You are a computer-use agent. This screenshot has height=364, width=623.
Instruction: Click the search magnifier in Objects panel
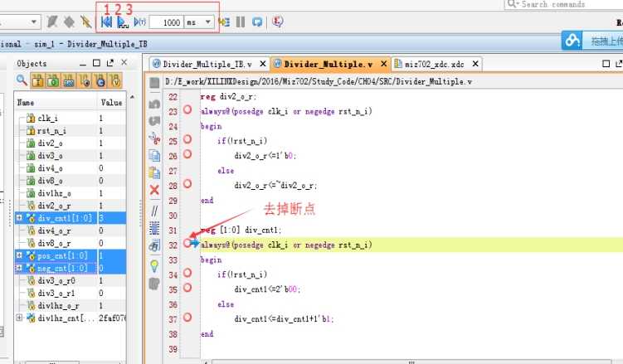tap(22, 80)
